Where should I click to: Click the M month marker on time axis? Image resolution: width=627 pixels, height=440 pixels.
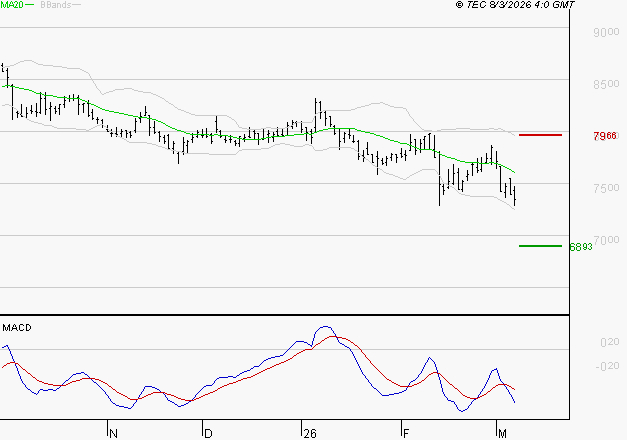pyautogui.click(x=502, y=433)
